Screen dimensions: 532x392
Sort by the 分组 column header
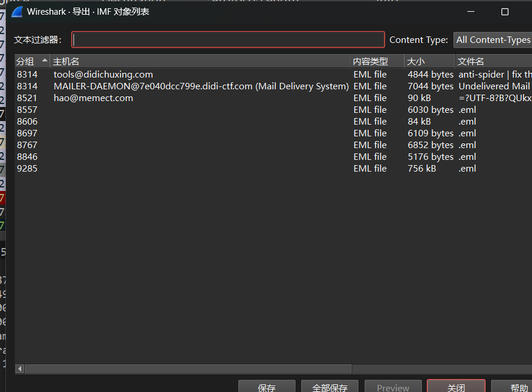32,61
